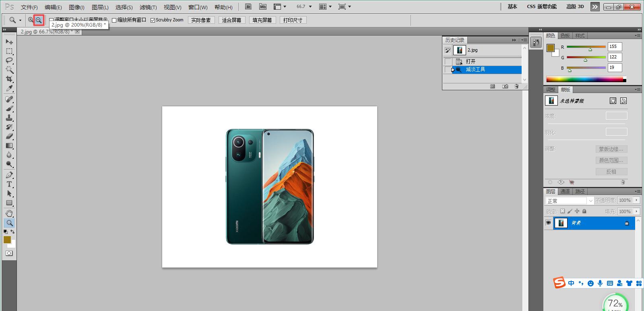644x311 pixels.
Task: Open the layer opacity slider arrow
Action: (637, 200)
